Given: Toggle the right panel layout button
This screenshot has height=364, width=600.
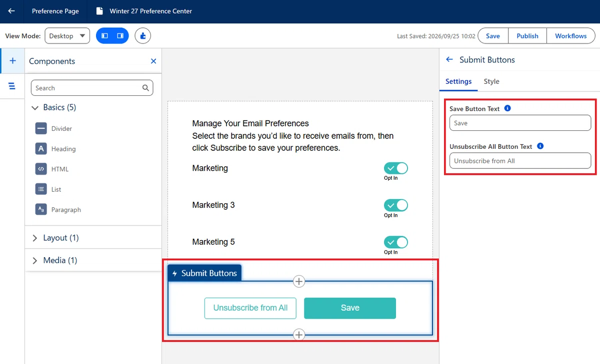Looking at the screenshot, I should [x=120, y=36].
